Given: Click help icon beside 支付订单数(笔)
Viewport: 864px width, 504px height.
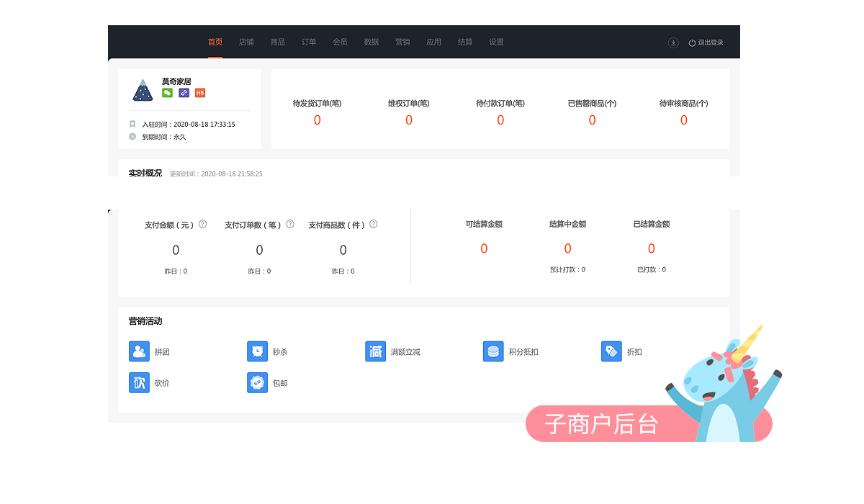Looking at the screenshot, I should click(290, 224).
